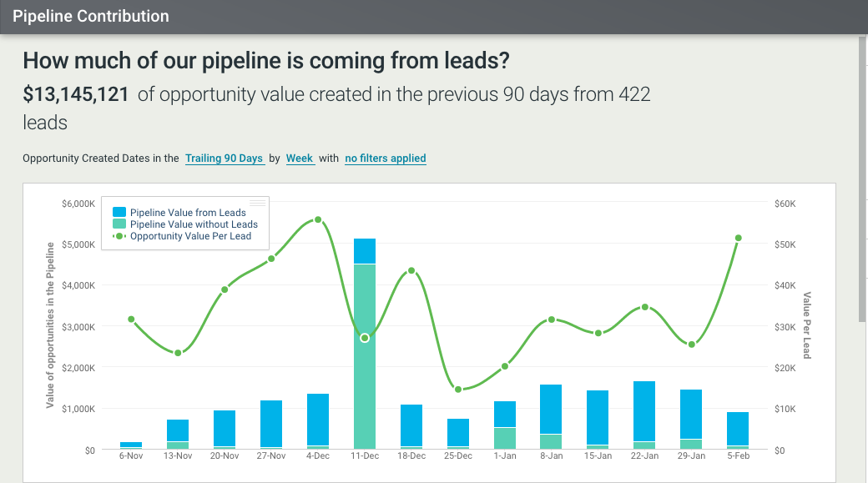This screenshot has height=483, width=868.
Task: Open the Week grouping dropdown
Action: pyautogui.click(x=300, y=158)
